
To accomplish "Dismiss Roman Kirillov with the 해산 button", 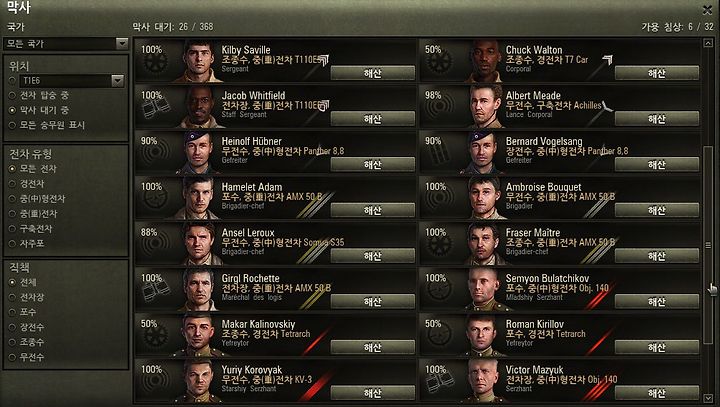I will pyautogui.click(x=657, y=347).
